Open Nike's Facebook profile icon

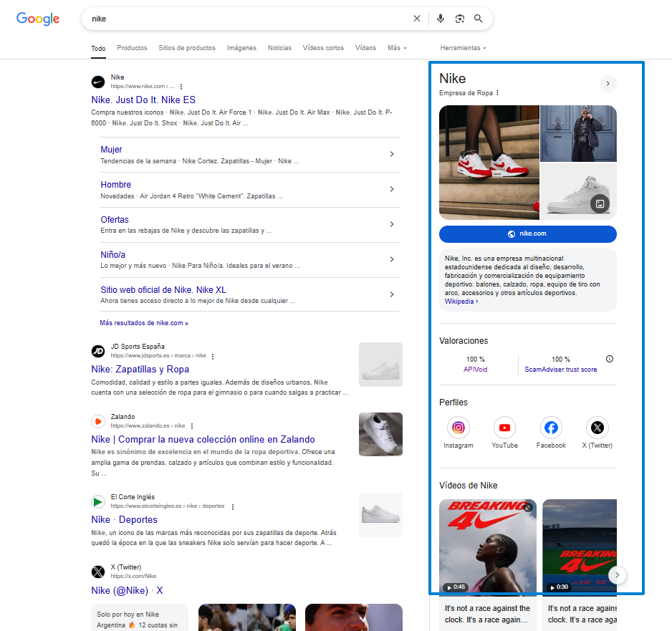550,427
